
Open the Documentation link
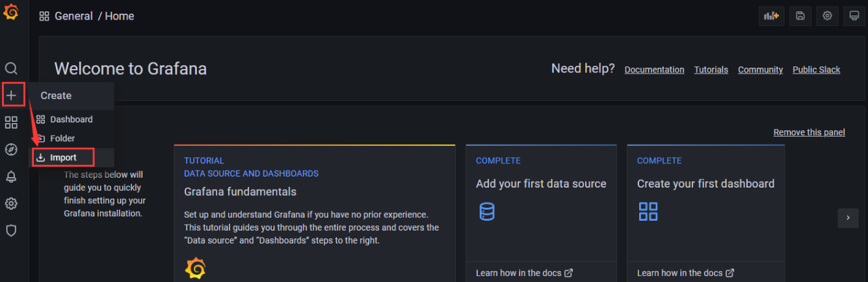click(x=654, y=70)
